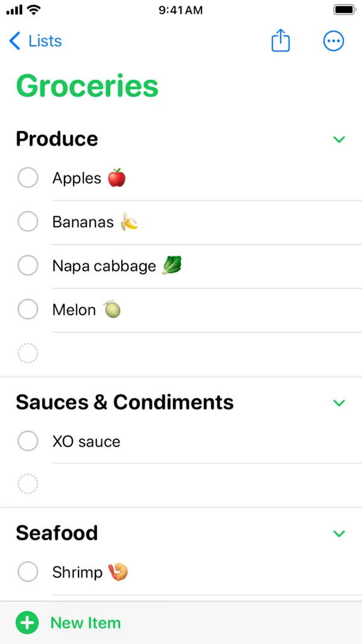Select the green plus icon
This screenshot has height=644, width=362.
(x=27, y=622)
